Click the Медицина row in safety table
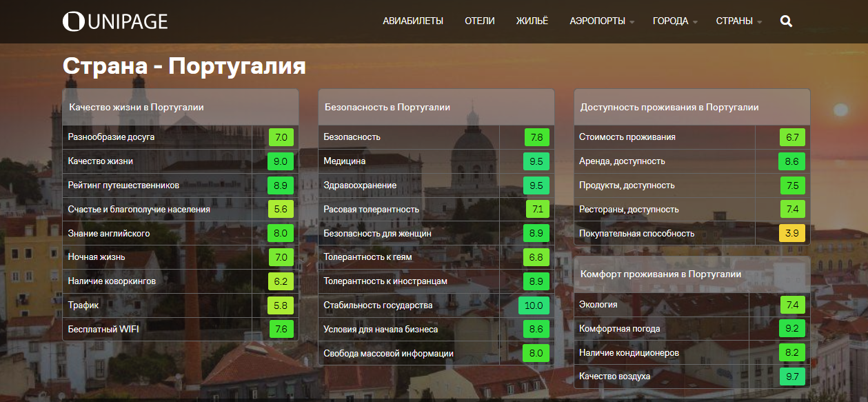The width and height of the screenshot is (868, 402). [345, 161]
